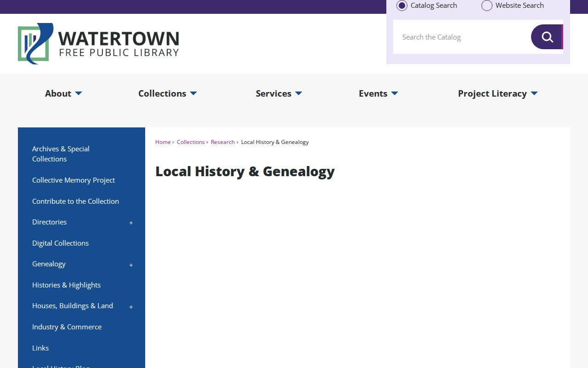Open Genealogy sidebar link
The height and width of the screenshot is (368, 588).
[49, 264]
